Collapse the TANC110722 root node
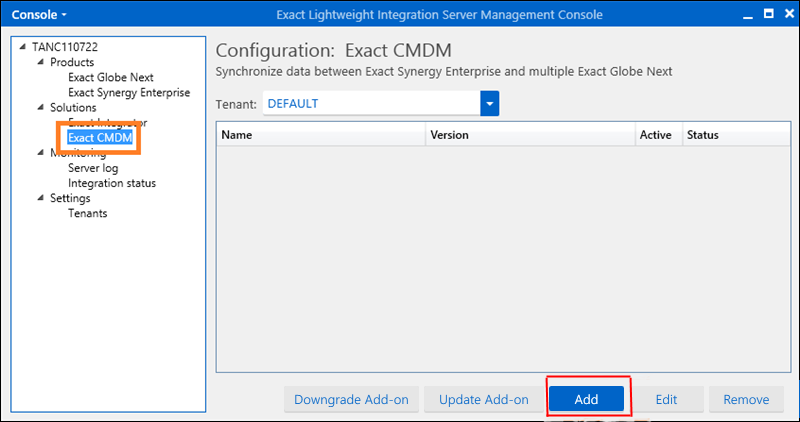The width and height of the screenshot is (800, 422). click(22, 47)
